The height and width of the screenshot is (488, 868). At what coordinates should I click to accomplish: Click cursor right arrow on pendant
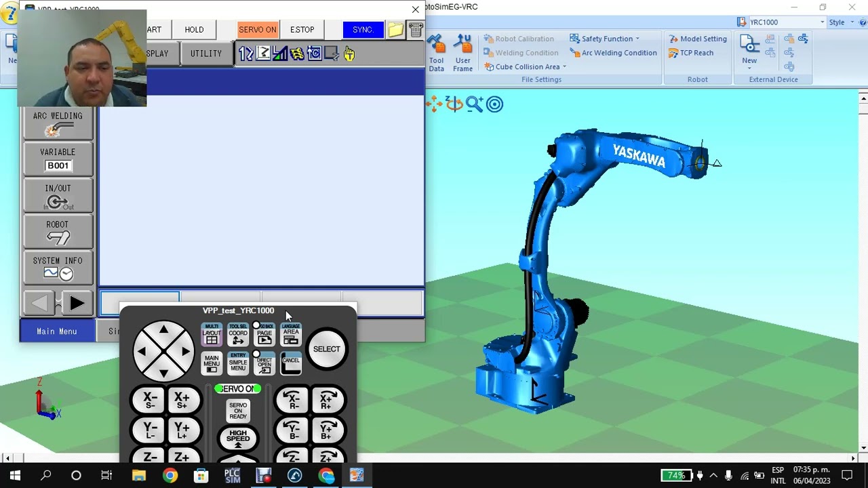pos(185,351)
